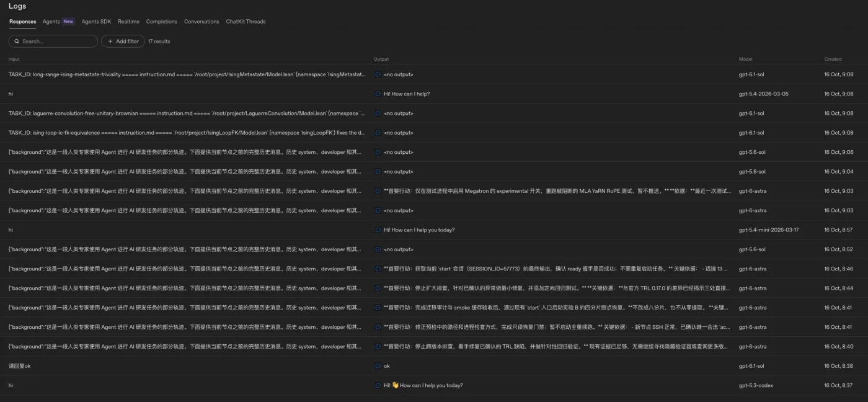Screen dimensions: 868x402
Task: Click output icon in the laguerre-convolution row
Action: (x=378, y=114)
